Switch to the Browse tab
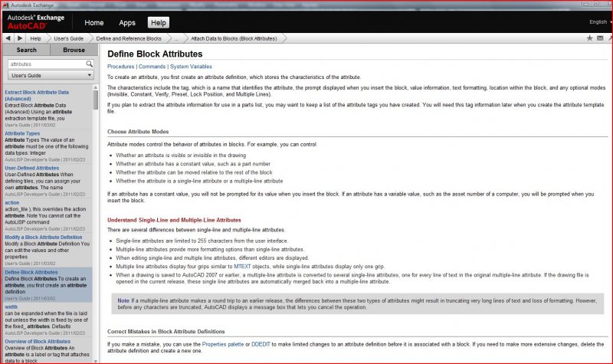 74,50
